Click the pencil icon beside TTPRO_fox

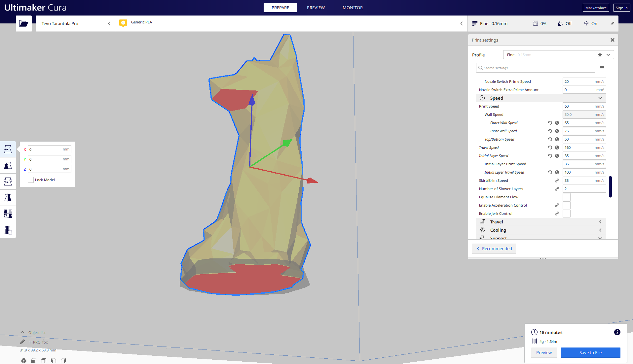coord(22,342)
